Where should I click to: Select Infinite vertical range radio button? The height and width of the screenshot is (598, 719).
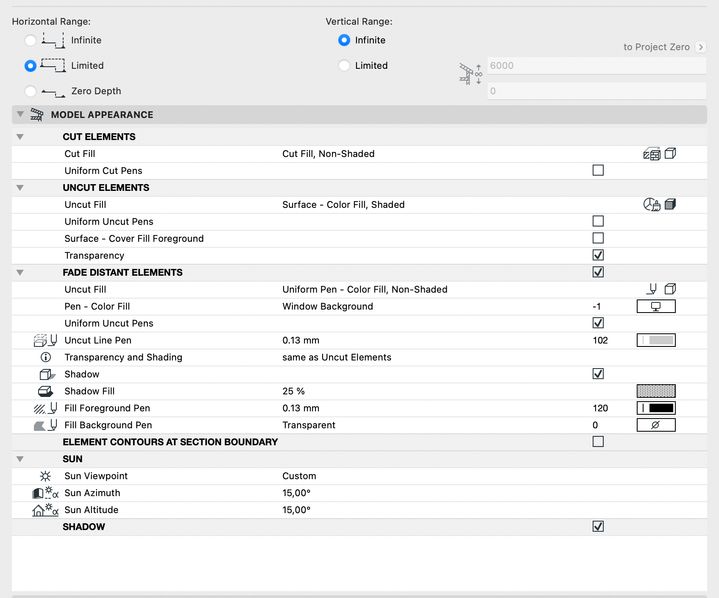(x=344, y=40)
